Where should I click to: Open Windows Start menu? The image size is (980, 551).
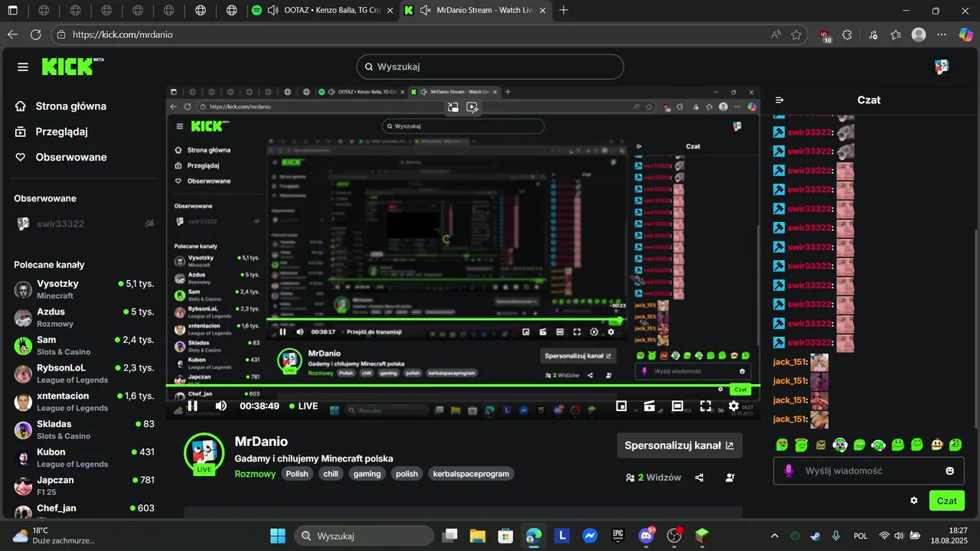(277, 536)
